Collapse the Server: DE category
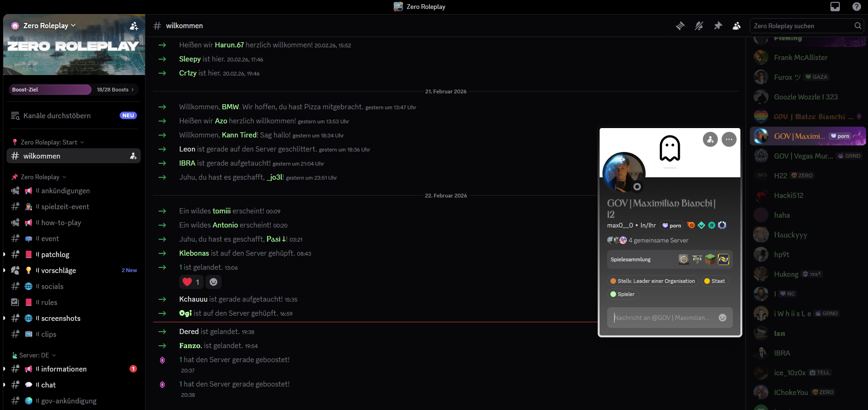This screenshot has width=868, height=410. [37, 355]
